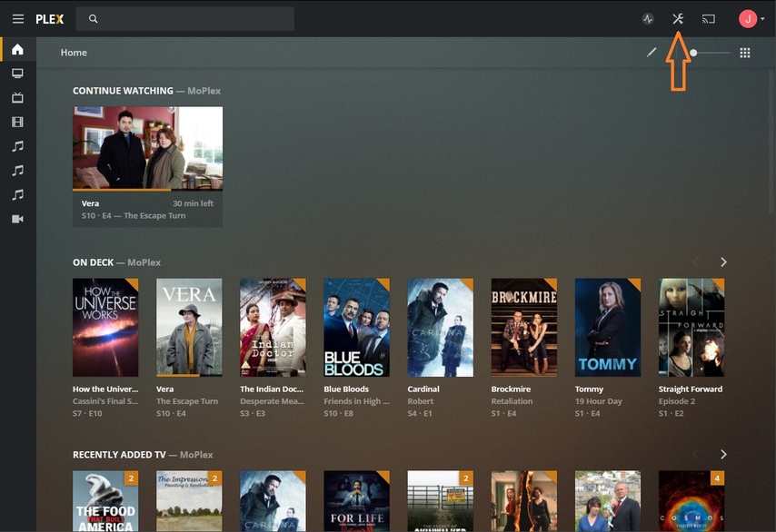Screen dimensions: 776x532
Task: Open the first music note library icon
Action: [18, 146]
